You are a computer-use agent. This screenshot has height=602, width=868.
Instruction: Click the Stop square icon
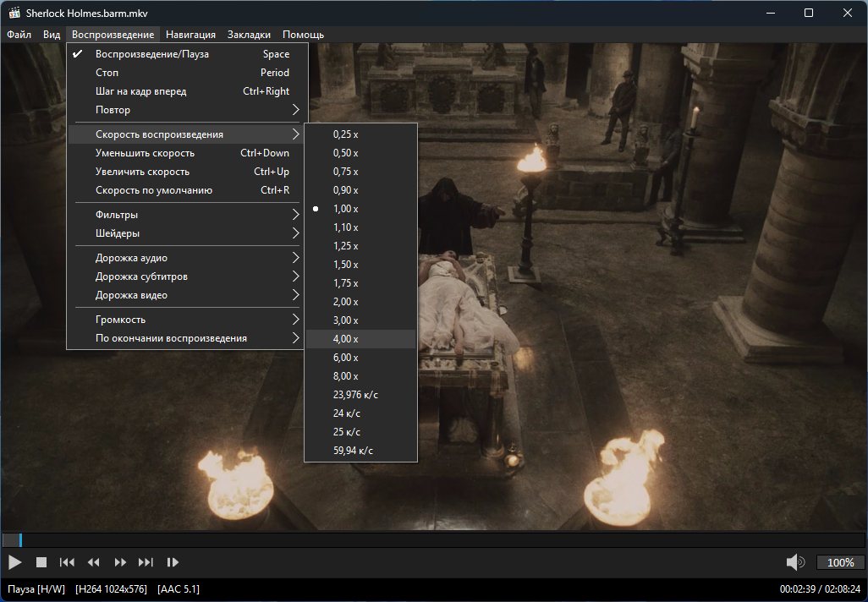coord(41,562)
